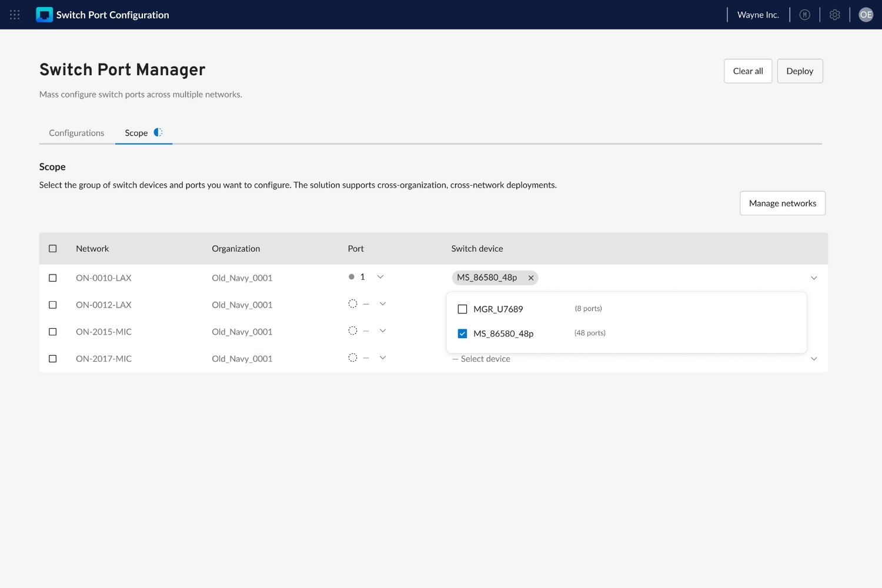This screenshot has width=882, height=588.
Task: Click the MGR_U7689 device name option
Action: pos(498,309)
